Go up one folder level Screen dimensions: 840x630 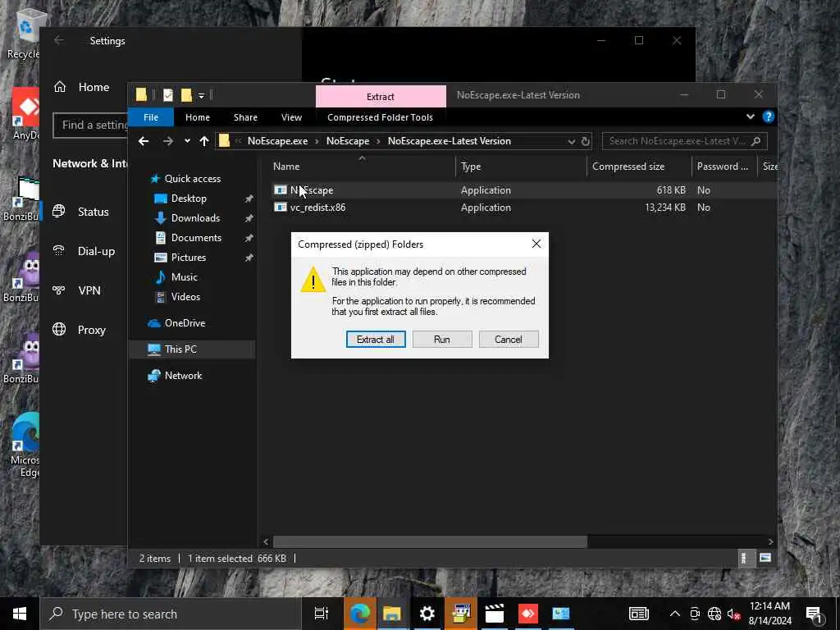204,141
